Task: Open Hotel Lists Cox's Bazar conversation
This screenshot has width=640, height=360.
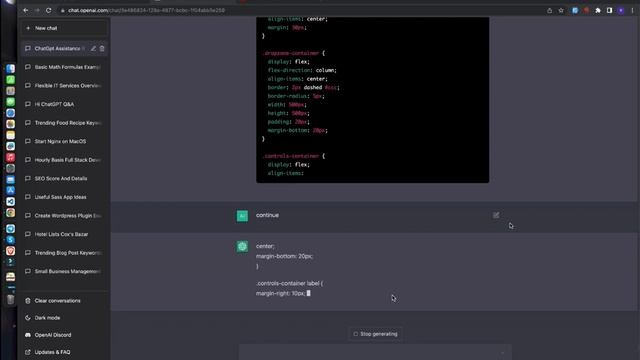Action: click(x=64, y=234)
